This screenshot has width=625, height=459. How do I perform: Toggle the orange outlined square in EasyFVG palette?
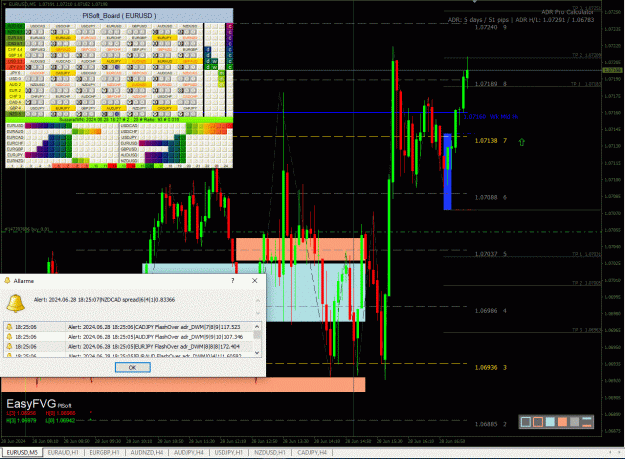click(538, 422)
